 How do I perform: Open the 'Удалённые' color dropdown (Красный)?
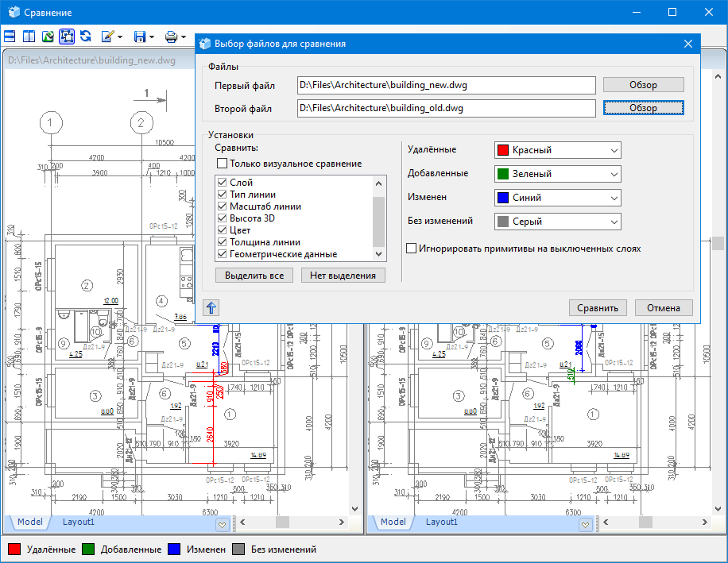click(557, 150)
